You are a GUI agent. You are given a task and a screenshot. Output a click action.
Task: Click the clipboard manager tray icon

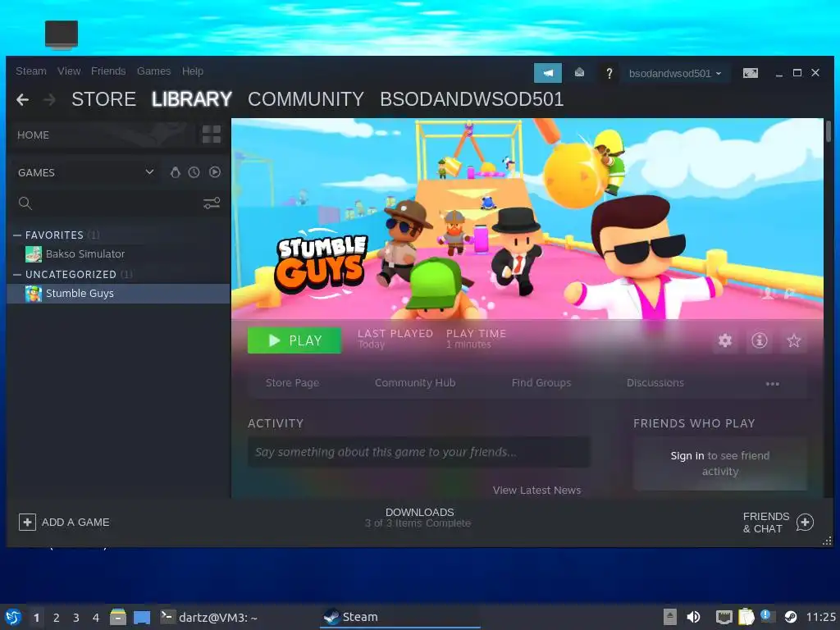[x=746, y=617]
